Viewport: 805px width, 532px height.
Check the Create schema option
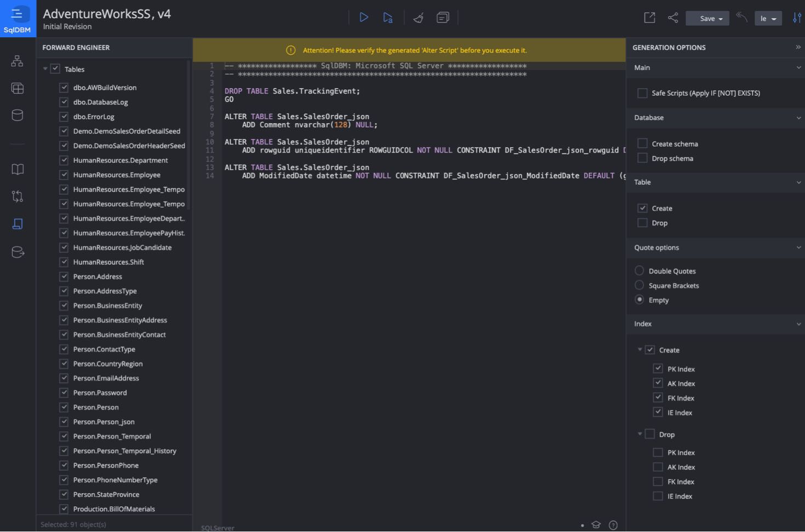point(642,143)
